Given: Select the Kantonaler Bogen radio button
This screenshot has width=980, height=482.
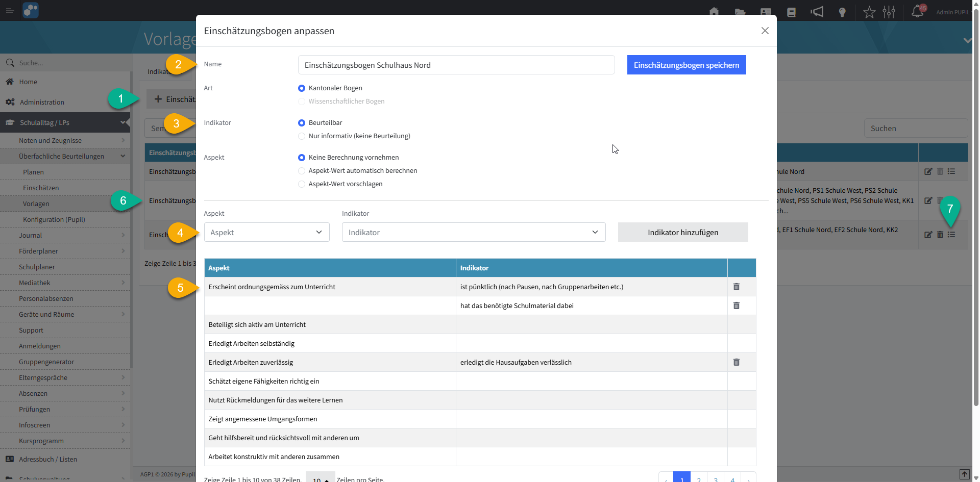Looking at the screenshot, I should tap(302, 88).
